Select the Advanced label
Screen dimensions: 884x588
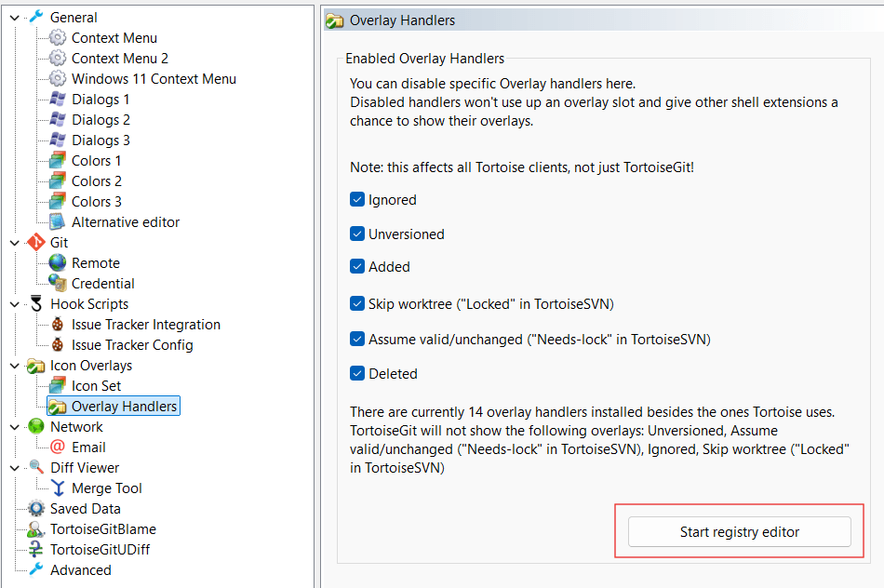coord(81,569)
